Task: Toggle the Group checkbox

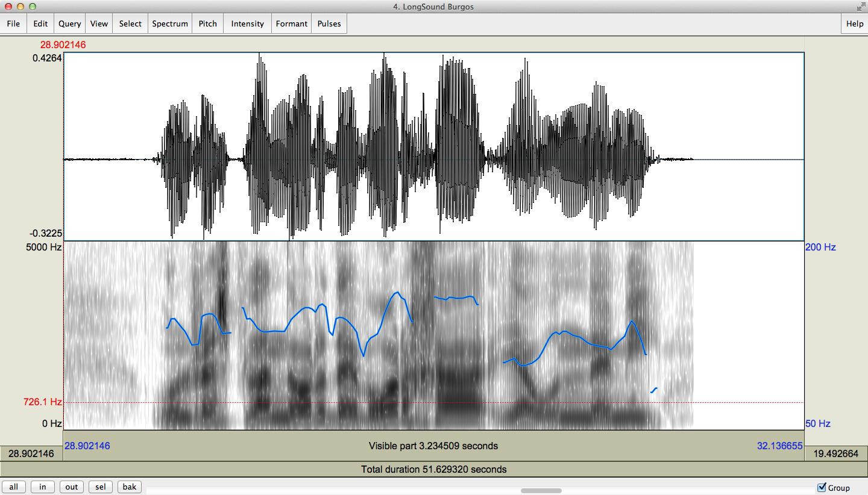Action: pyautogui.click(x=822, y=487)
